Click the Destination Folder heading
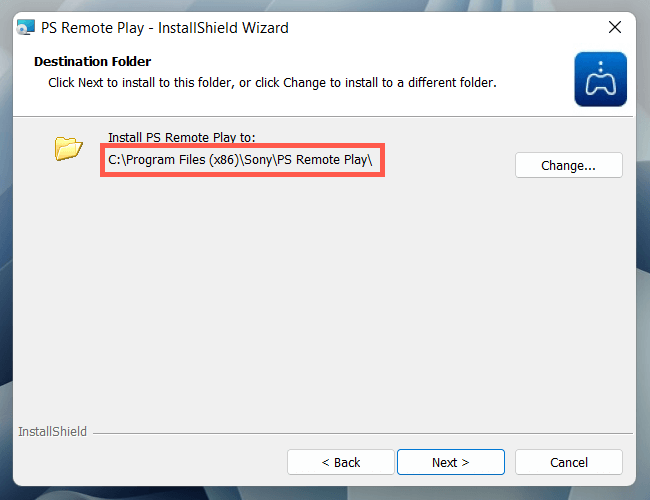Viewport: 650px width, 500px height. pos(92,62)
